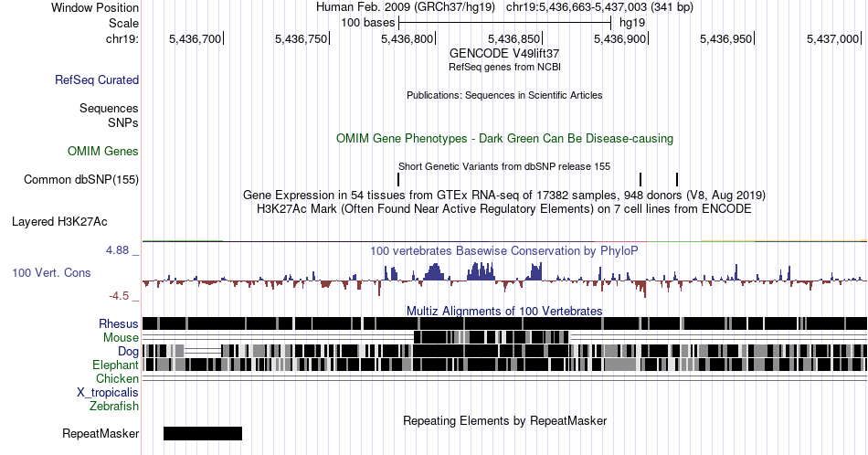Click the Publications: Sequences in Scientific Articles title
Screen dimensions: 868x455
pos(504,95)
